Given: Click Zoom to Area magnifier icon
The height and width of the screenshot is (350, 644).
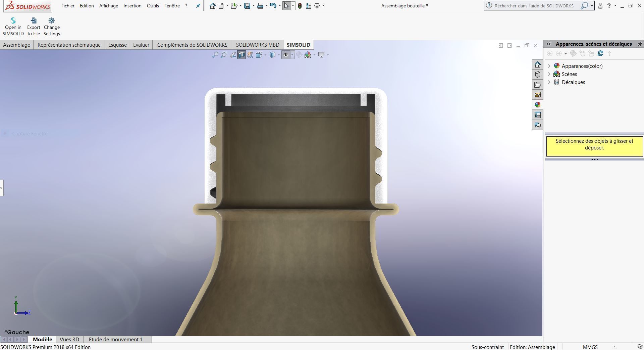Looking at the screenshot, I should 224,55.
